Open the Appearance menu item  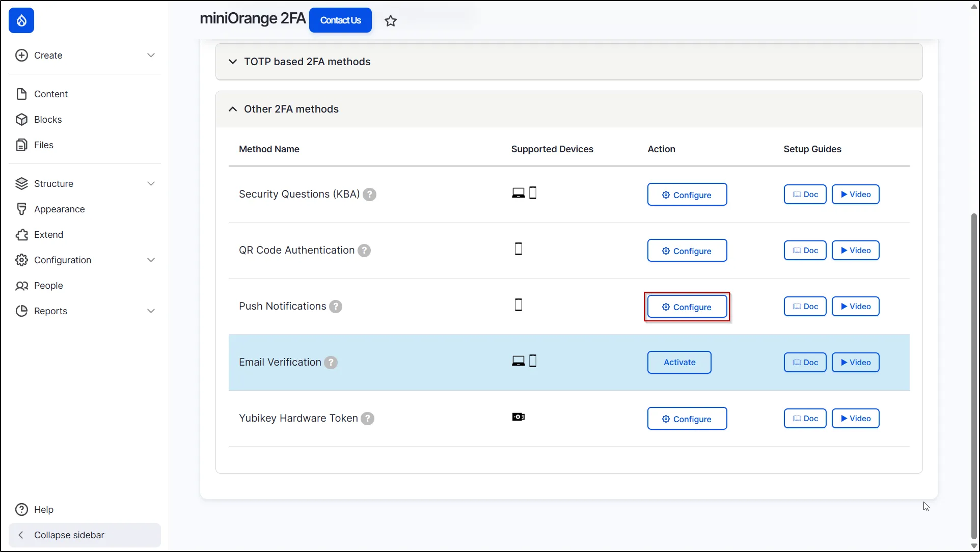(x=60, y=209)
